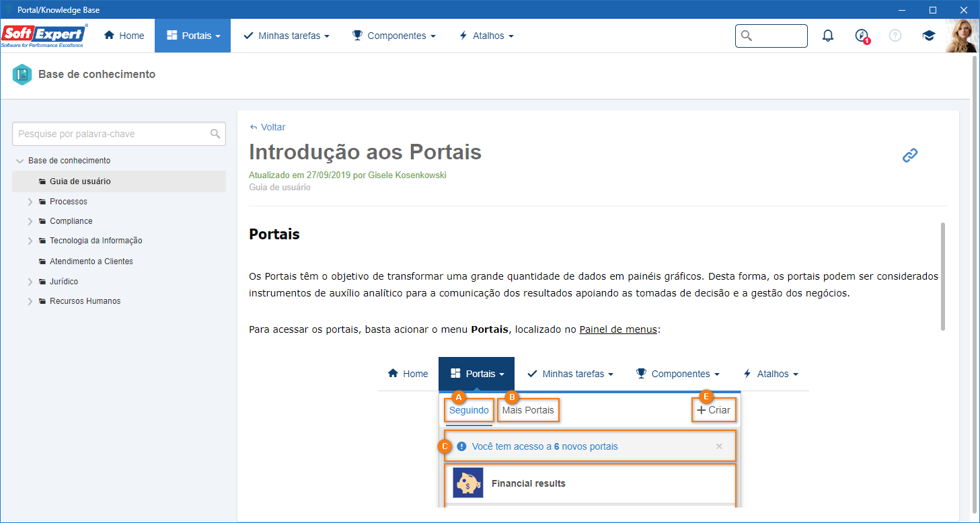Open the compass icon with red badge
This screenshot has width=980, height=523.
click(862, 36)
